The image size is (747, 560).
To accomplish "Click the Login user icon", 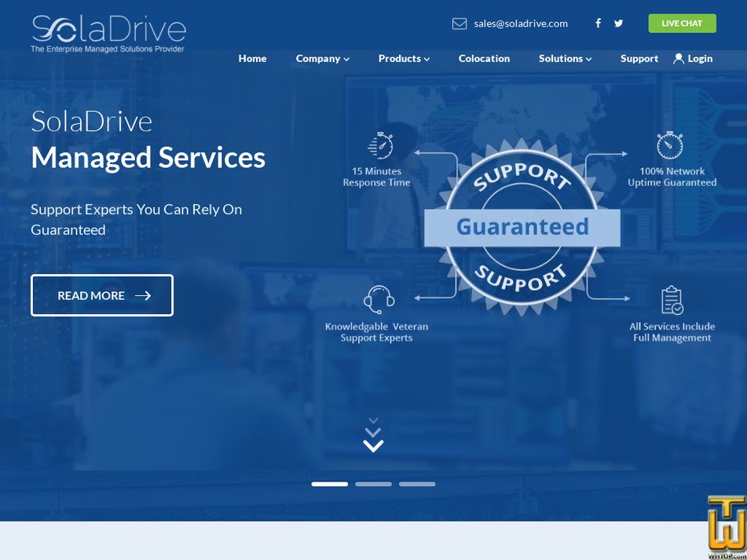I will 678,59.
